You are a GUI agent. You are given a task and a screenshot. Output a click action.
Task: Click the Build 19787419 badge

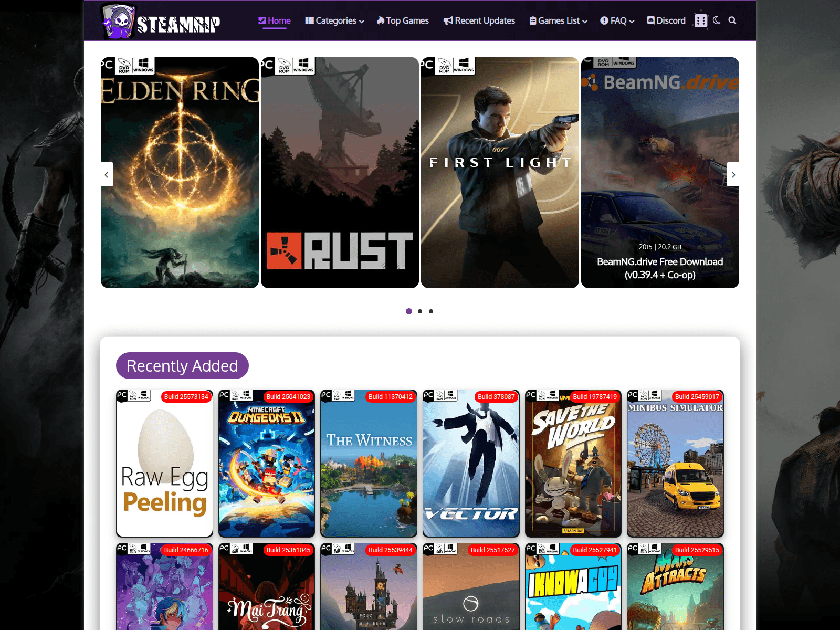[595, 397]
